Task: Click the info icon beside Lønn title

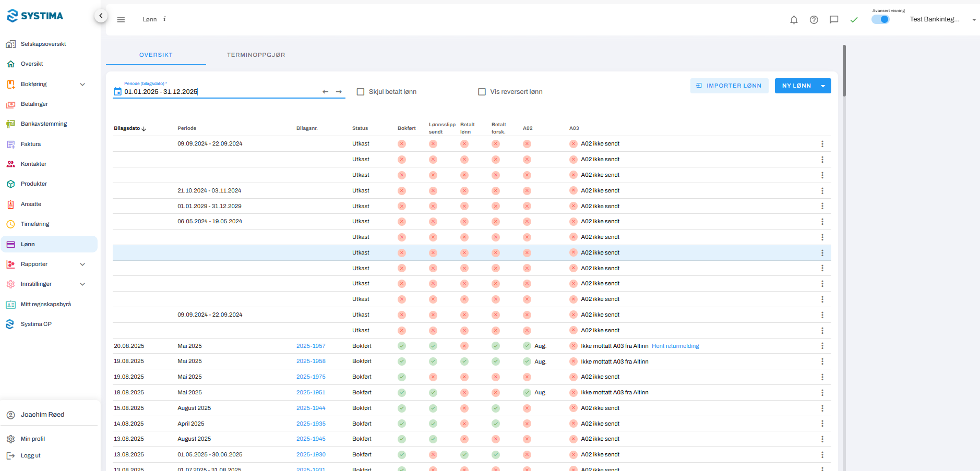Action: pyautogui.click(x=164, y=19)
